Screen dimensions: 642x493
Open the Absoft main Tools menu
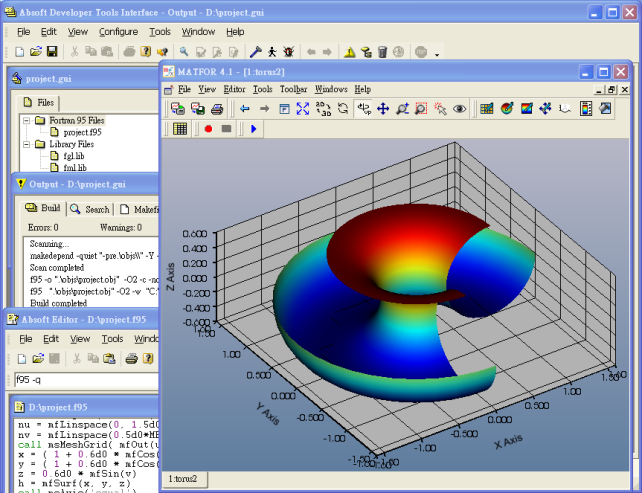[x=160, y=32]
